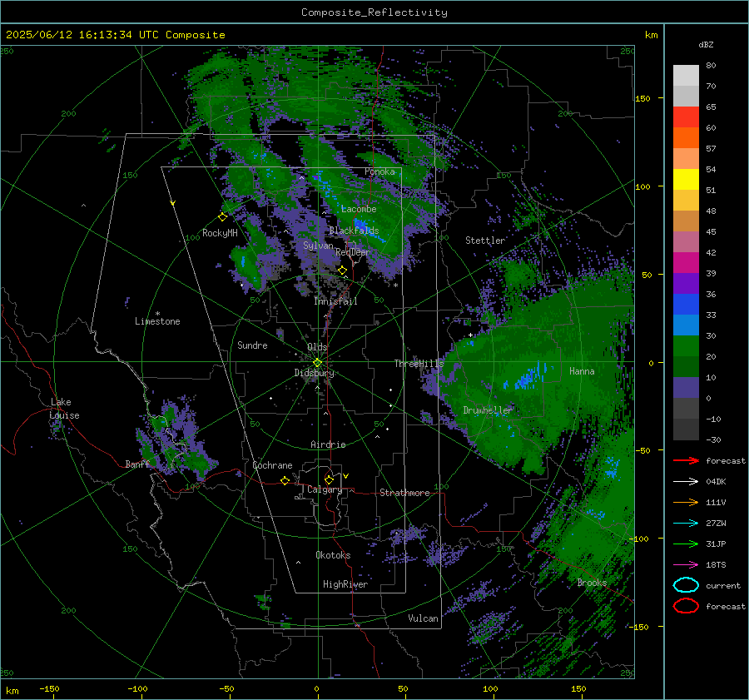Click the Ponoka city label

(379, 171)
